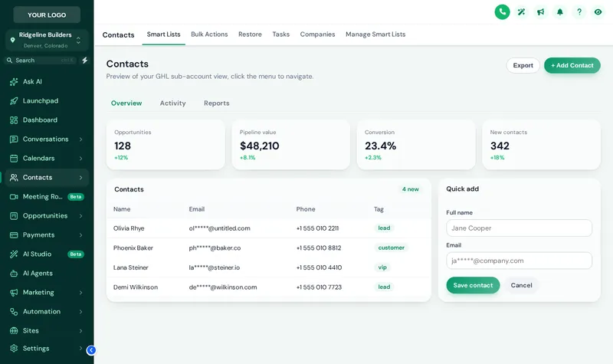Focus the Full name input field
Image resolution: width=613 pixels, height=364 pixels.
coord(520,228)
